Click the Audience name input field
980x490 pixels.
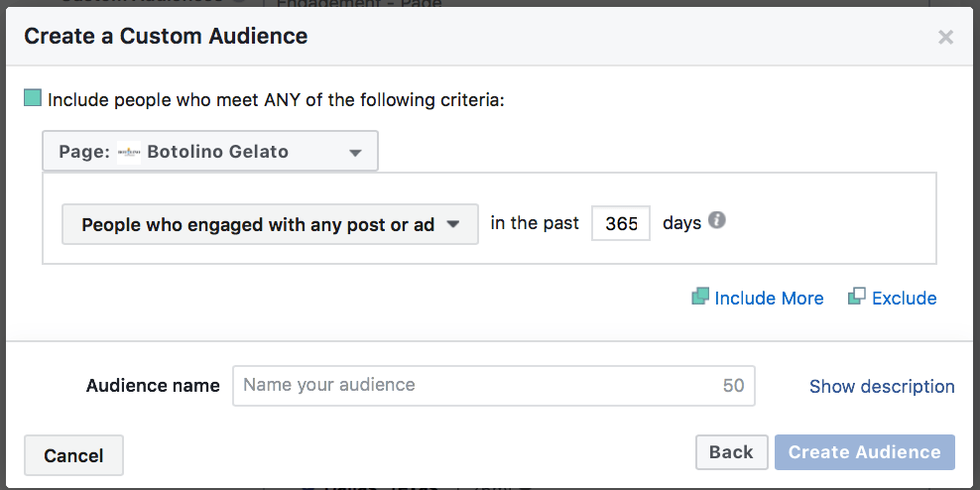coord(494,386)
